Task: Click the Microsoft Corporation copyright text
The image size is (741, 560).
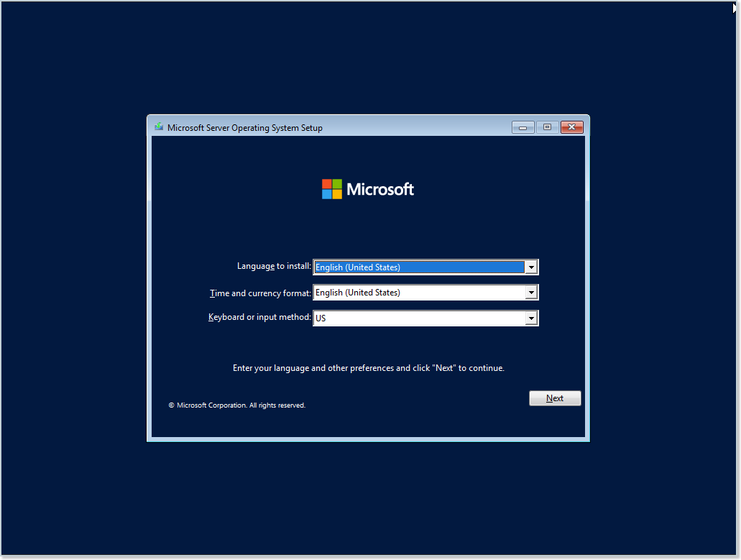Action: pos(236,405)
